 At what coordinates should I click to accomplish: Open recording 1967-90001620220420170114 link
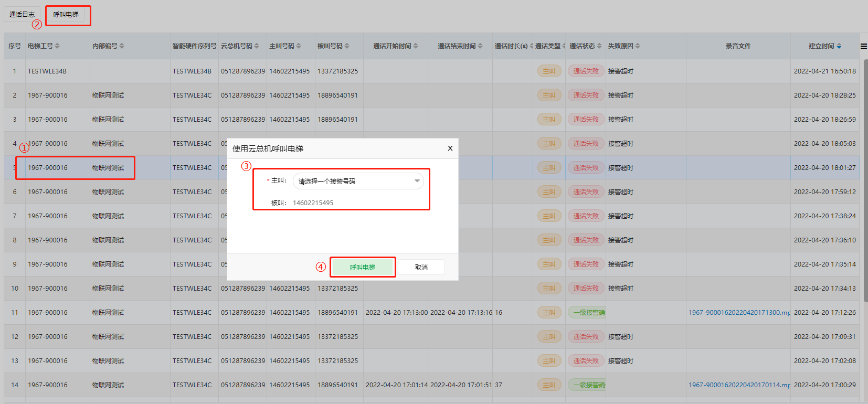pyautogui.click(x=739, y=385)
